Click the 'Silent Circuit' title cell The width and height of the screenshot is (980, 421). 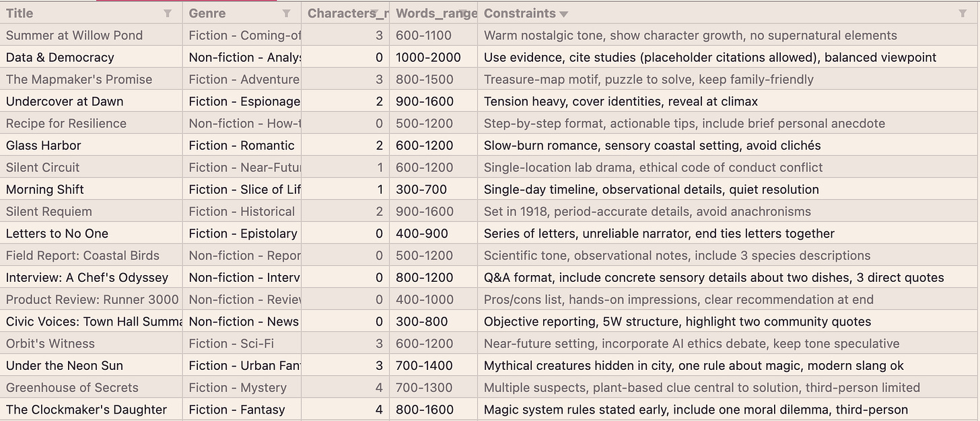tap(92, 167)
